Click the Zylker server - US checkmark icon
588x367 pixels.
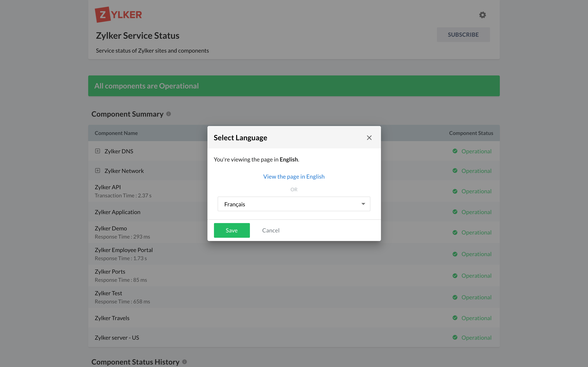click(x=455, y=337)
